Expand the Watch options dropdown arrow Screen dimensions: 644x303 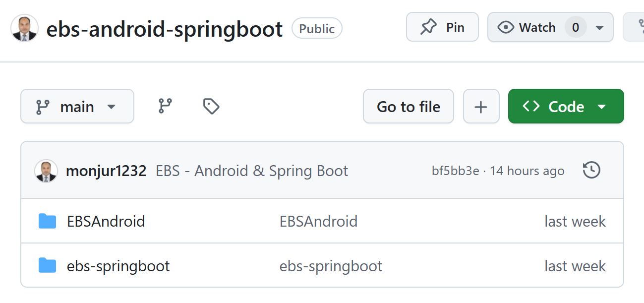coord(600,28)
